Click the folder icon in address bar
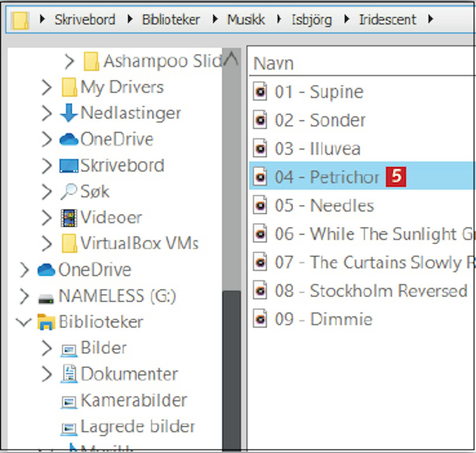 [20, 20]
